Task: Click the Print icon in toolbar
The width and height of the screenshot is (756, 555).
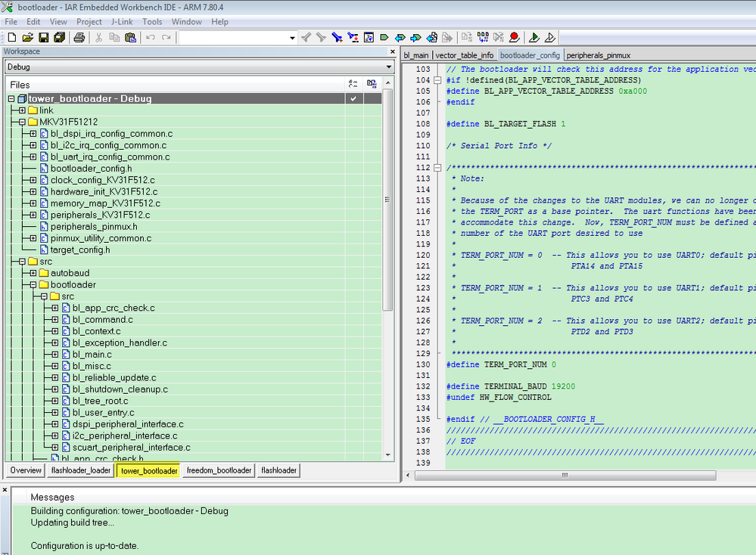Action: pos(79,37)
